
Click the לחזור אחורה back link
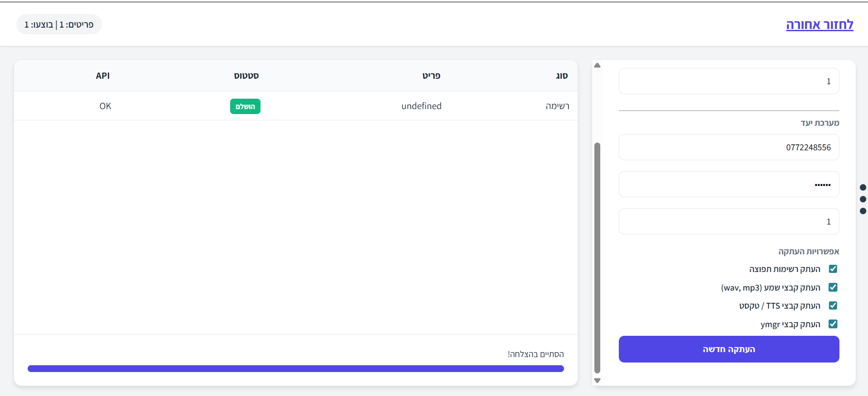coord(819,25)
